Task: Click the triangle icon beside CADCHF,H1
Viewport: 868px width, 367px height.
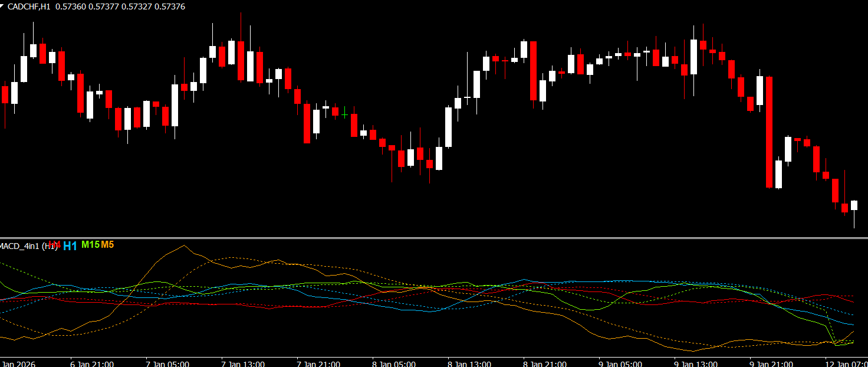Action: pyautogui.click(x=2, y=5)
